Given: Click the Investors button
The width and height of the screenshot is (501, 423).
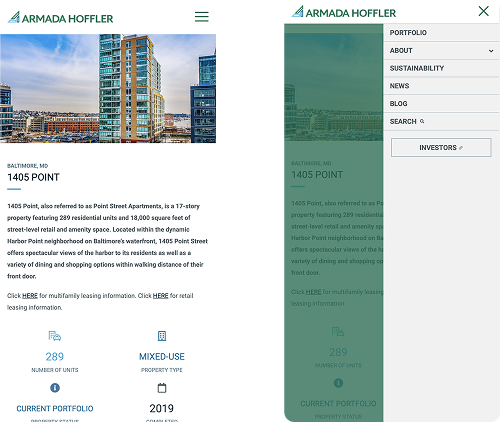Looking at the screenshot, I should point(441,147).
